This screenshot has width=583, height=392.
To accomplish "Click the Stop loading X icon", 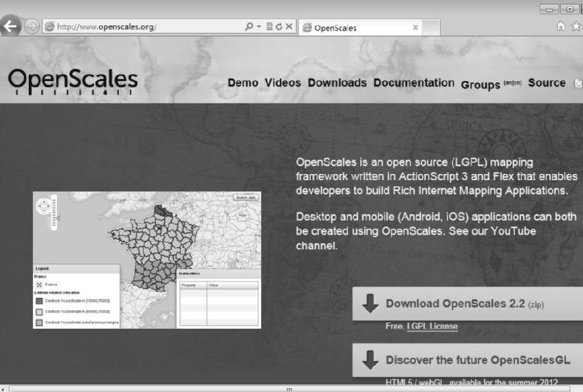I will (x=290, y=28).
